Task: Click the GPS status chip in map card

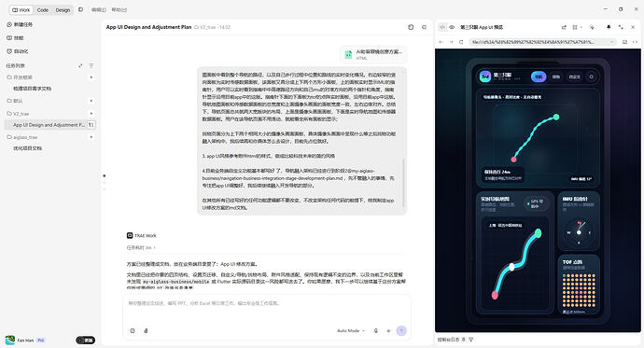Action: pyautogui.click(x=536, y=203)
